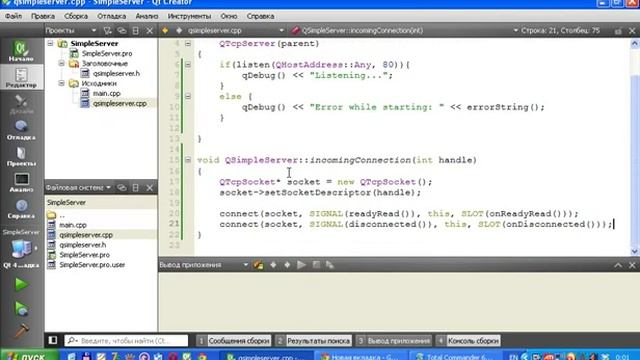
Task: Open the Правка menu
Action: (x=43, y=16)
